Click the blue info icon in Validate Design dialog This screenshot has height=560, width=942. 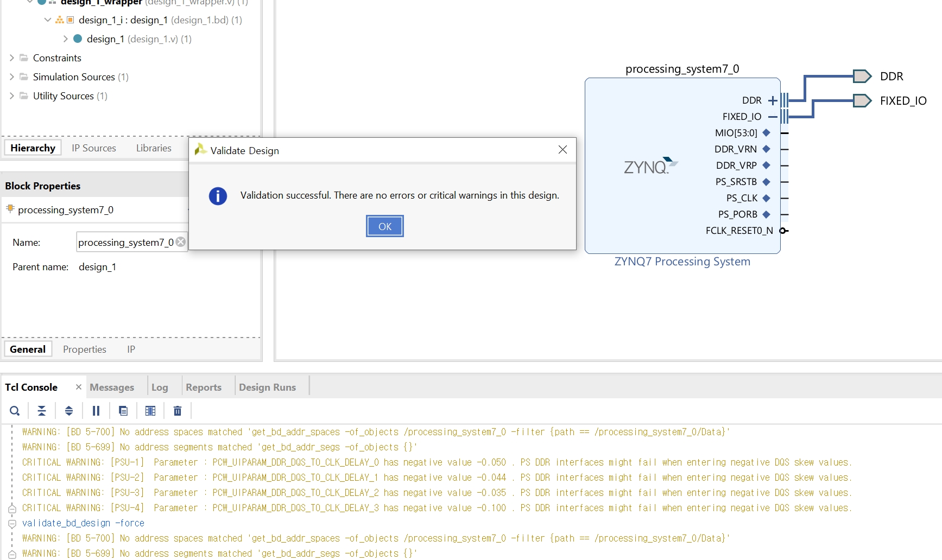(x=218, y=196)
